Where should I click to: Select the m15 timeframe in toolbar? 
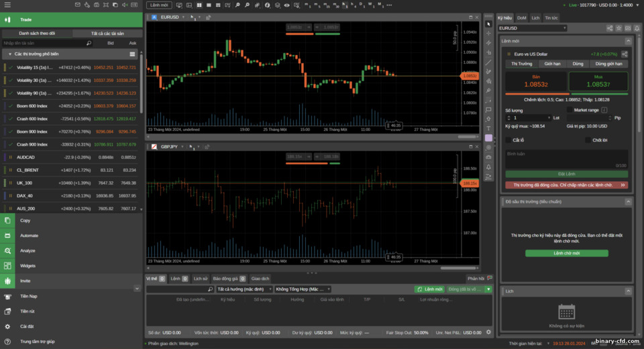[326, 5]
